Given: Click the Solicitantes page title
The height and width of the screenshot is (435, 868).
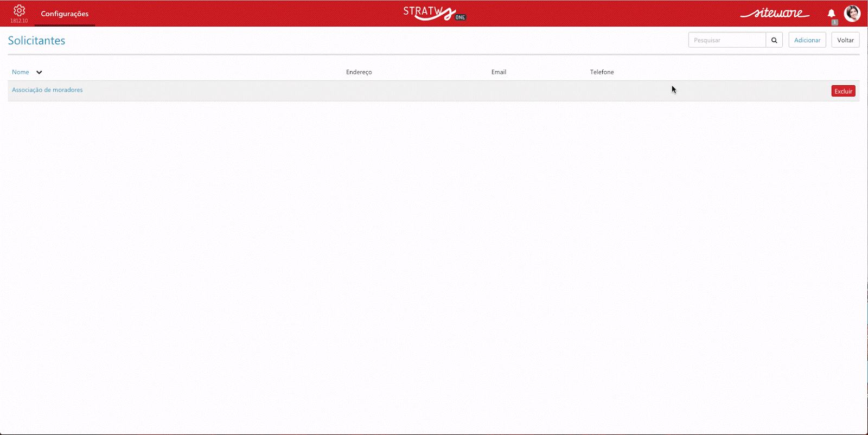Looking at the screenshot, I should [36, 41].
